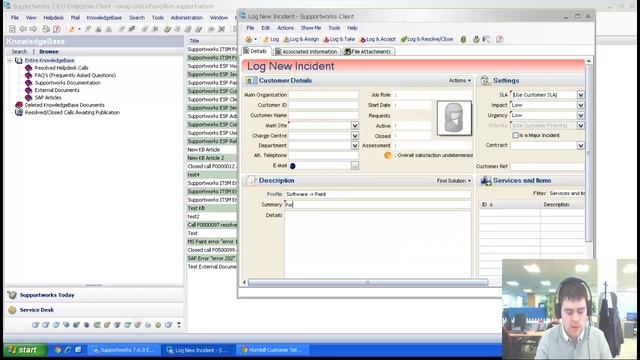Click the Log button
This screenshot has height=360, width=640.
(x=271, y=39)
